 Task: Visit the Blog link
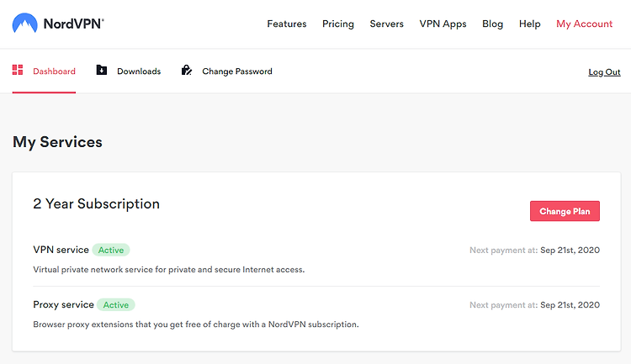[492, 24]
